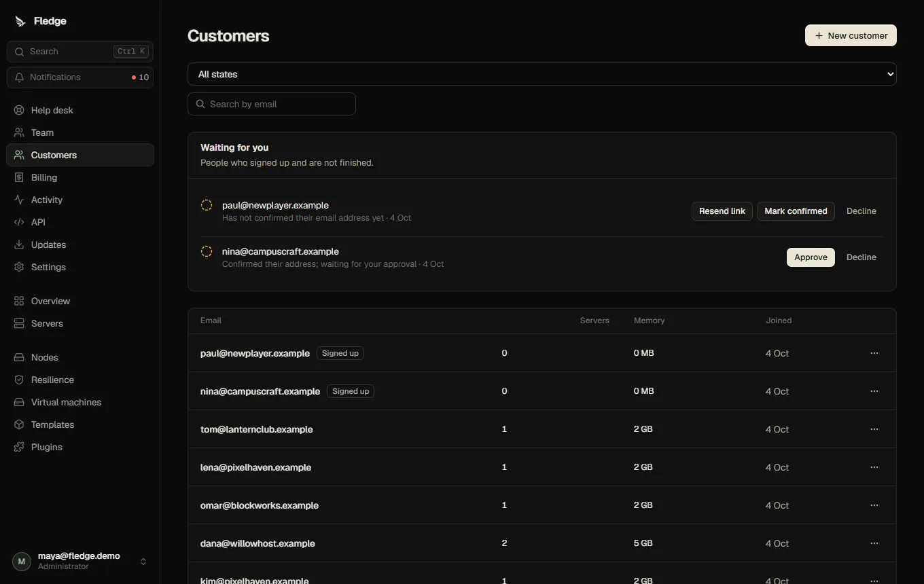Click the Email column header

coord(211,321)
